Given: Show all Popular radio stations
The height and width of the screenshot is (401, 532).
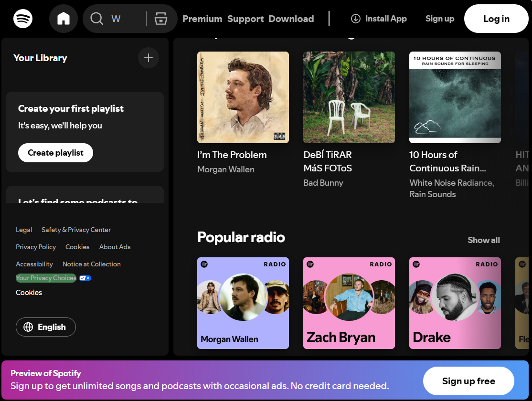Looking at the screenshot, I should 483,240.
